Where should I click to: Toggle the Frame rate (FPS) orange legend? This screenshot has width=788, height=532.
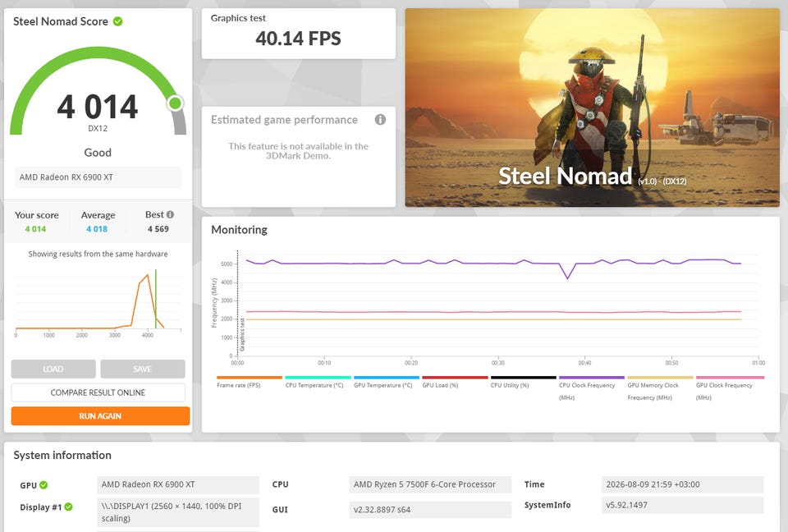point(250,382)
